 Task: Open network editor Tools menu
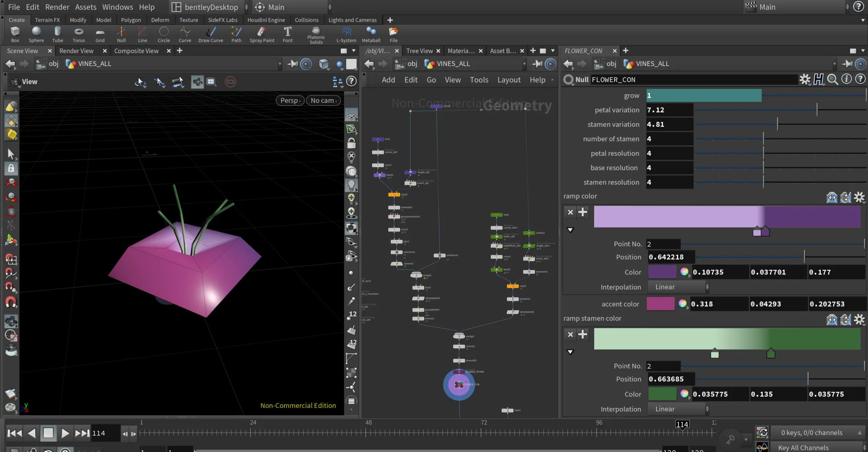click(479, 80)
